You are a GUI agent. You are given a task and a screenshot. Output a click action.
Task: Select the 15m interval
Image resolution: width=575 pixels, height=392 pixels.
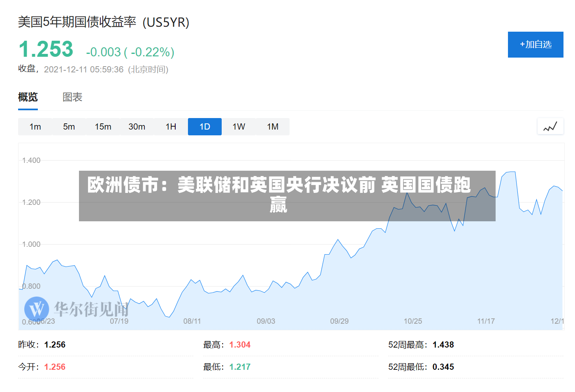point(103,127)
